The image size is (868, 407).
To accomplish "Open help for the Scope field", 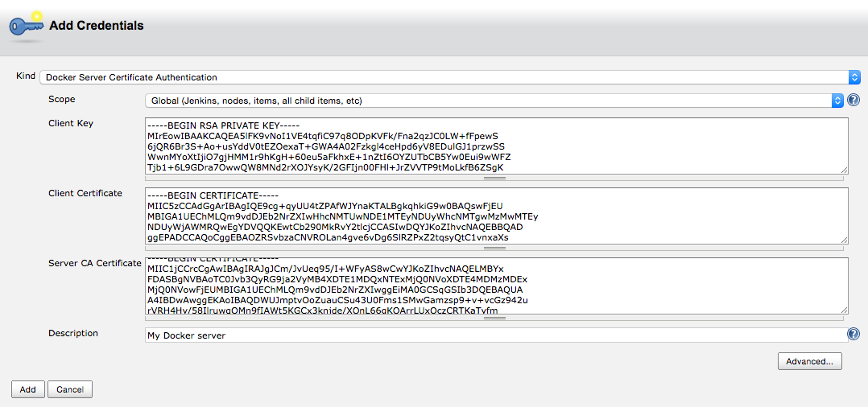I will [854, 100].
